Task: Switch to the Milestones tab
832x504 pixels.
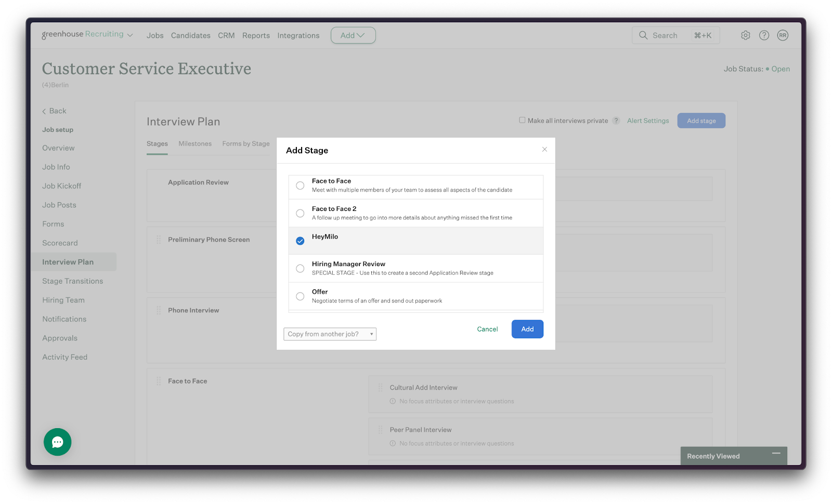Action: pos(195,144)
